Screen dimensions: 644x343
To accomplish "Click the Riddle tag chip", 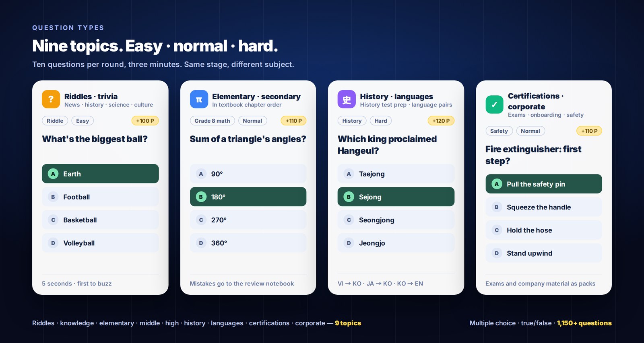I will coord(55,121).
